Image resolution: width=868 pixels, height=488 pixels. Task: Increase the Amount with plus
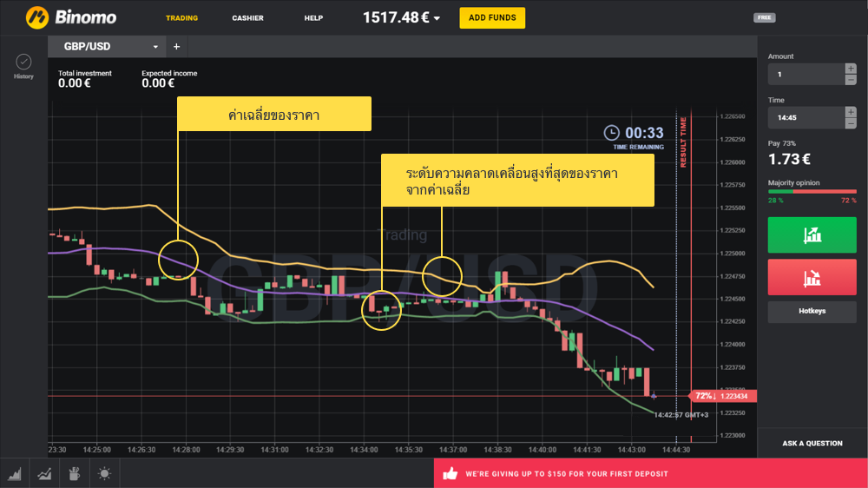click(851, 69)
